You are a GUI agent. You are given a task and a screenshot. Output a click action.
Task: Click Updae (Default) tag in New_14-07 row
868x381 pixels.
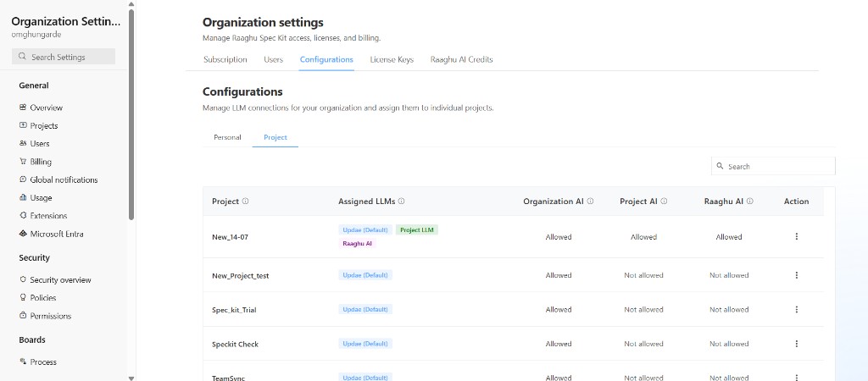[365, 230]
